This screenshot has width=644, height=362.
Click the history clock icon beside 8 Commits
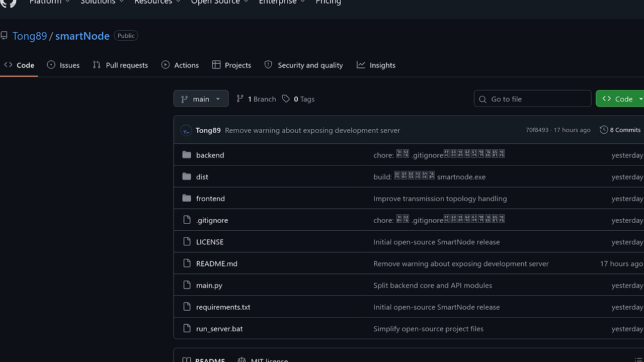604,130
